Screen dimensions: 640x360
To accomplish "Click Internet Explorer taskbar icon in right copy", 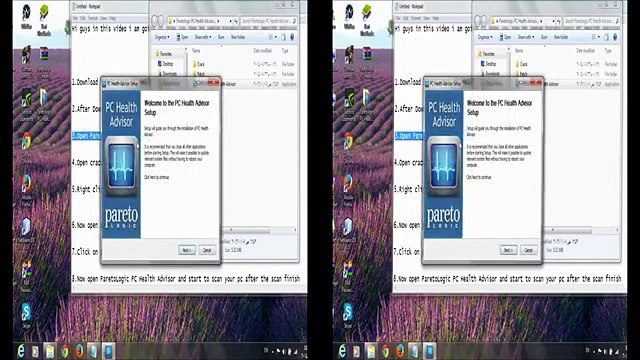I will 342,351.
